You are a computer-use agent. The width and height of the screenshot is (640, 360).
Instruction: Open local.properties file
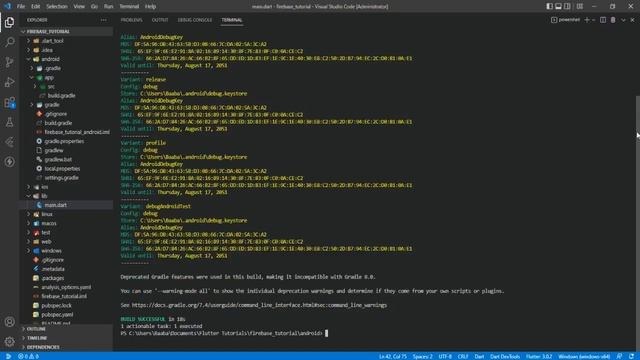66,169
